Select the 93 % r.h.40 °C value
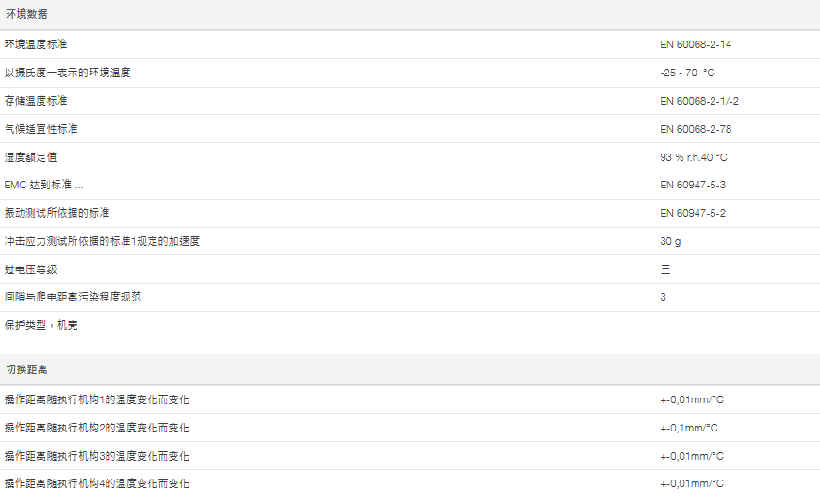The height and width of the screenshot is (504, 820). coord(694,157)
